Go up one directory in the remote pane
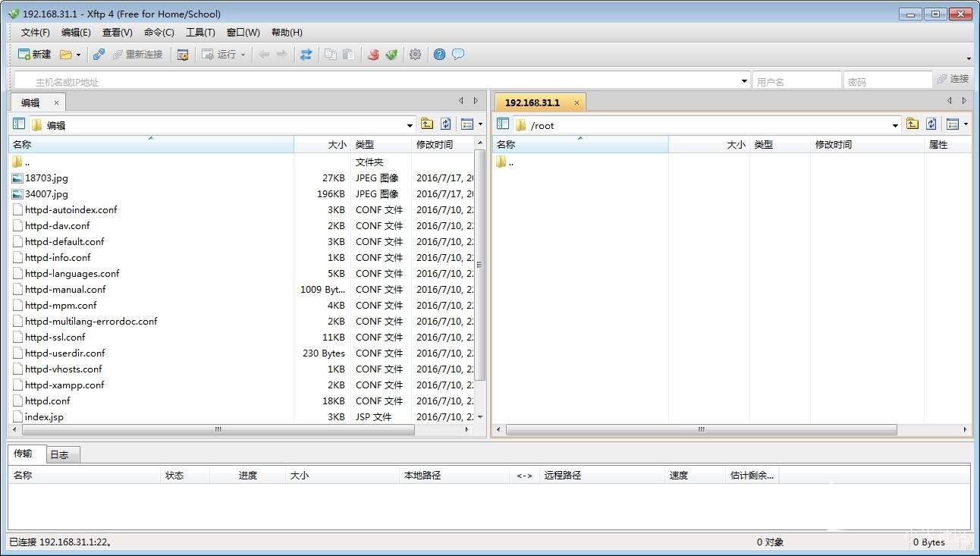 (911, 124)
